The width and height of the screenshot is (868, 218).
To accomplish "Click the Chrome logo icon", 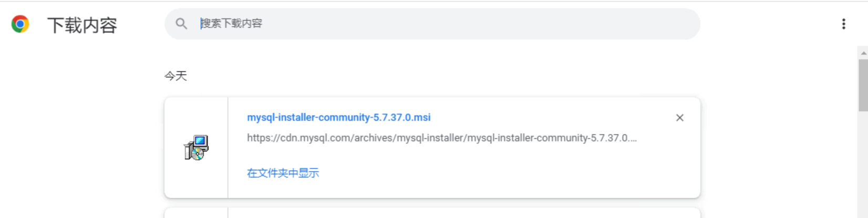I will click(x=20, y=24).
